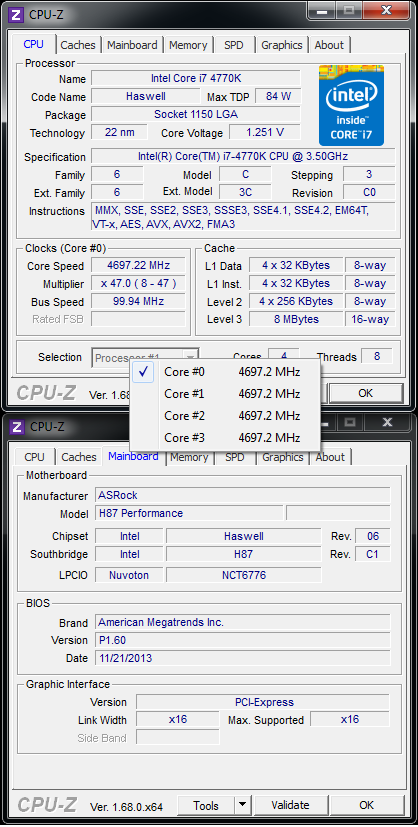The width and height of the screenshot is (418, 827).
Task: Click Level 3 associativity 16-way
Action: (370, 319)
